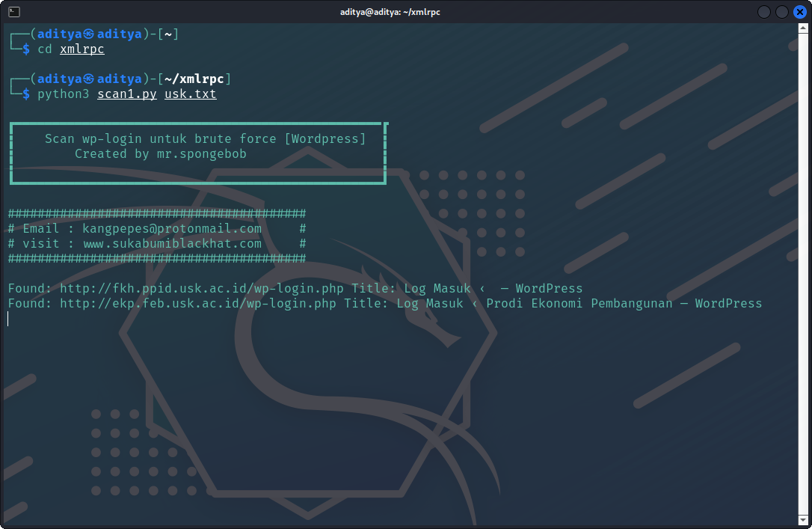Click the scrollbar down arrow
This screenshot has width=812, height=529.
click(803, 520)
